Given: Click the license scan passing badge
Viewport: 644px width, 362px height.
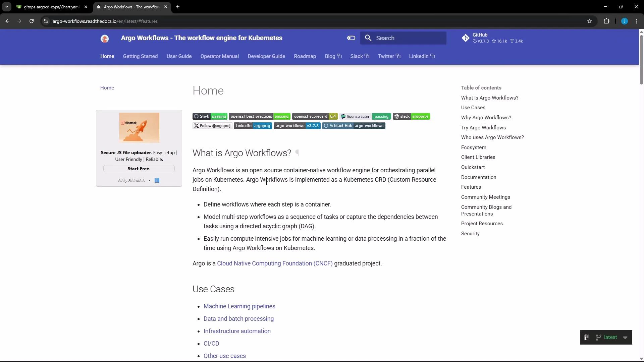Looking at the screenshot, I should (x=365, y=116).
